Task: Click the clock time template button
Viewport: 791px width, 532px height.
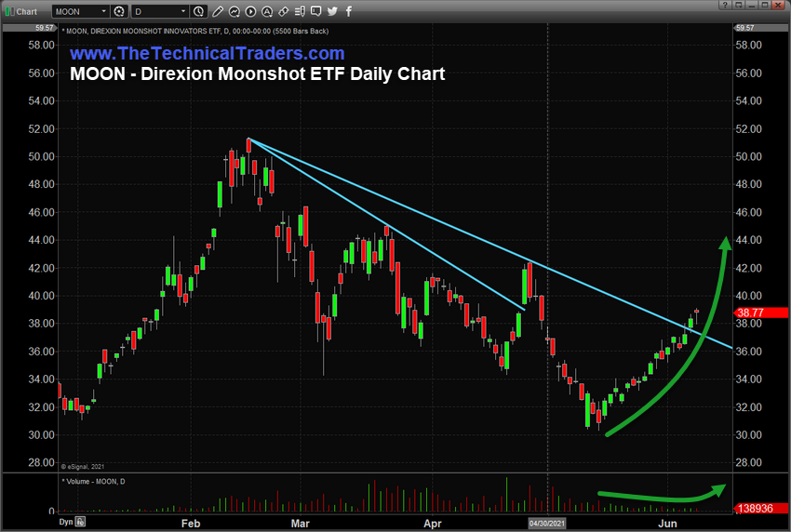Action: (x=199, y=11)
